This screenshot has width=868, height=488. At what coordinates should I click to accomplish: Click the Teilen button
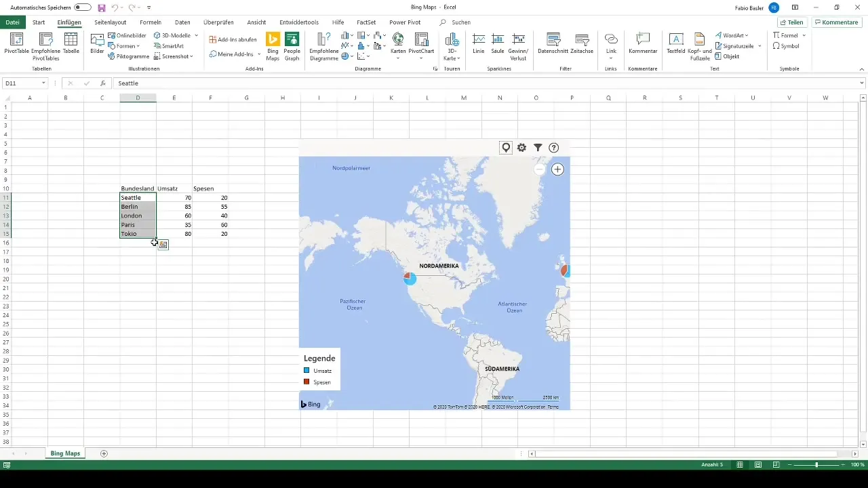point(791,22)
